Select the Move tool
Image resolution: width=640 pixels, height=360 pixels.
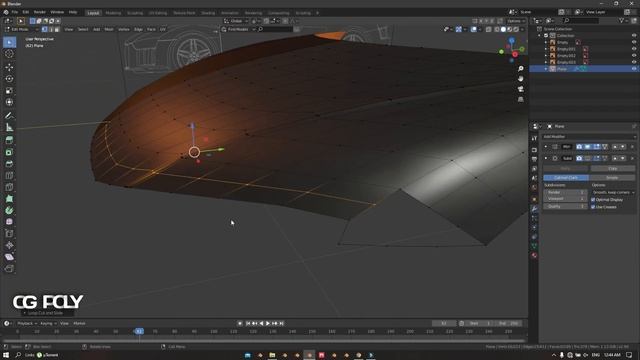[x=9, y=67]
